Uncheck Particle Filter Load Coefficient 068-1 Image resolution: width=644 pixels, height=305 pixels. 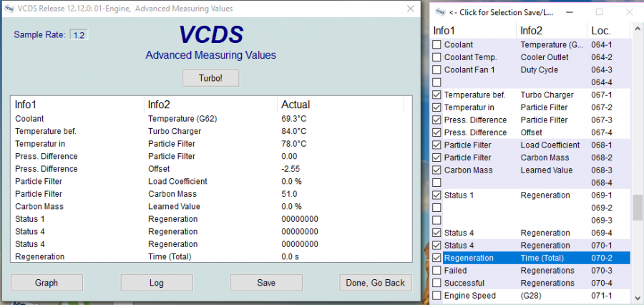point(437,145)
